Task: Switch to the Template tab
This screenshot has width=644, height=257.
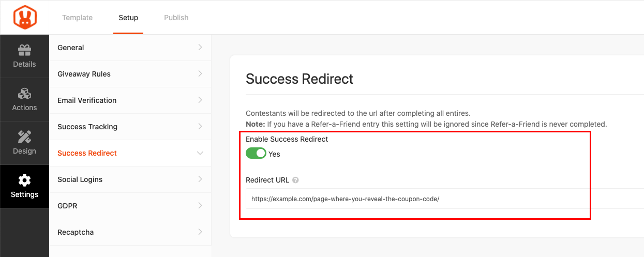Action: 78,18
